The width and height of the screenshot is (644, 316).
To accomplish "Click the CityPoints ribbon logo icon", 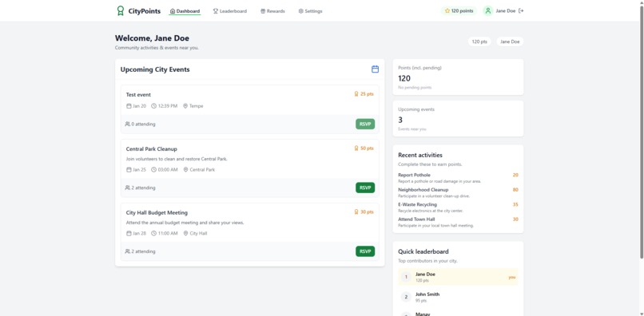I will click(x=120, y=11).
